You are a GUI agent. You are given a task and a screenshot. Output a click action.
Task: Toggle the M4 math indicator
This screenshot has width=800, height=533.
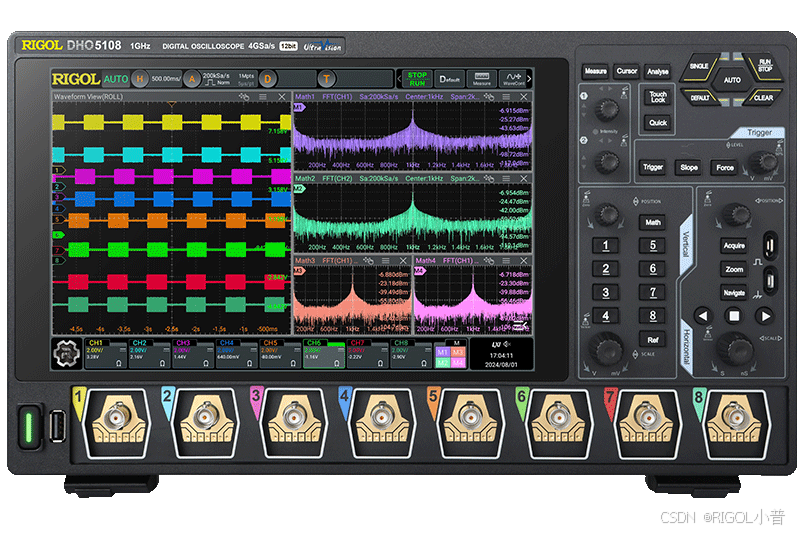pyautogui.click(x=458, y=363)
